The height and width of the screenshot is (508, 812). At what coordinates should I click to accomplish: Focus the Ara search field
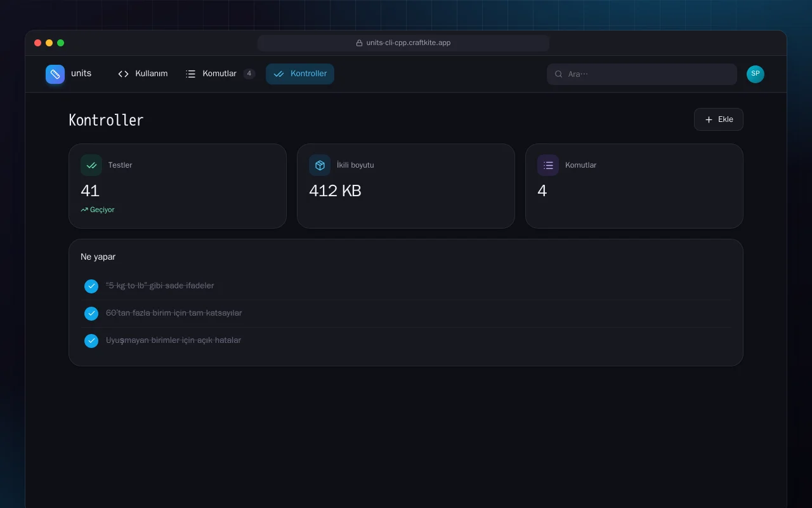[642, 74]
